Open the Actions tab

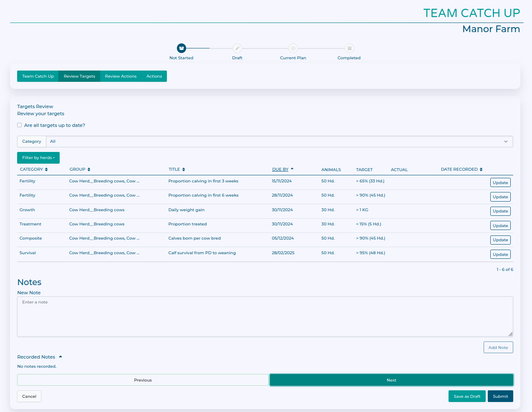154,76
